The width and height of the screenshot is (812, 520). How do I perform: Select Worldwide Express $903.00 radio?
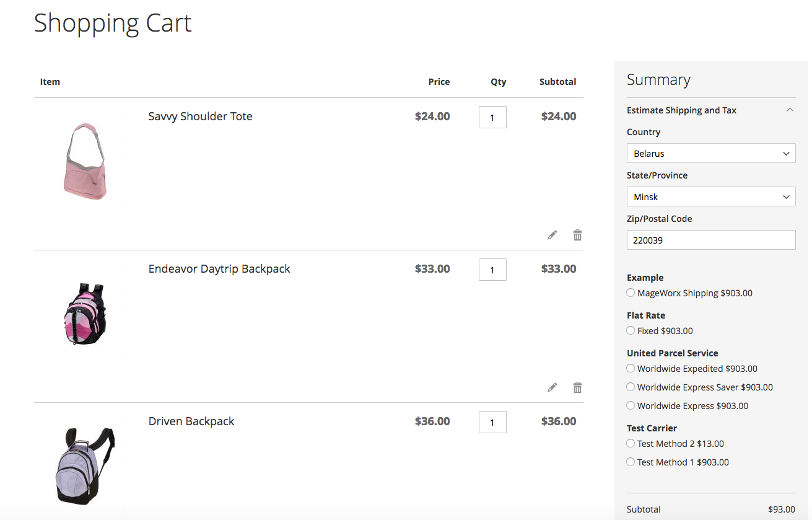[631, 405]
